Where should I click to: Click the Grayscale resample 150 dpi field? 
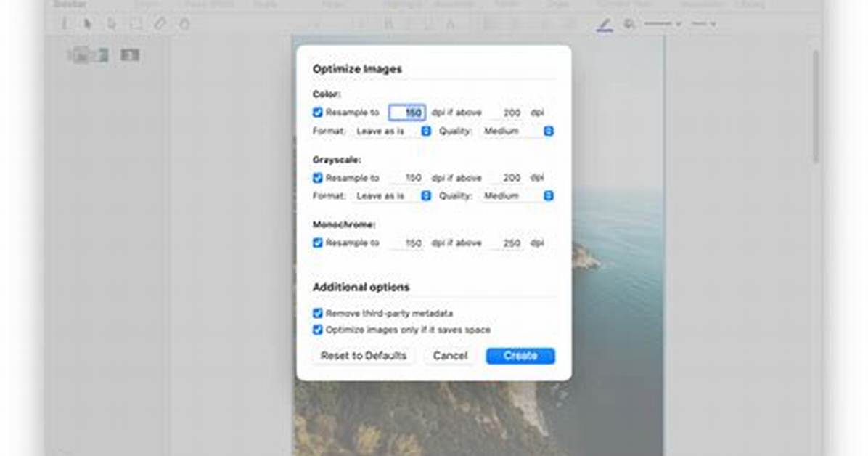click(x=407, y=178)
